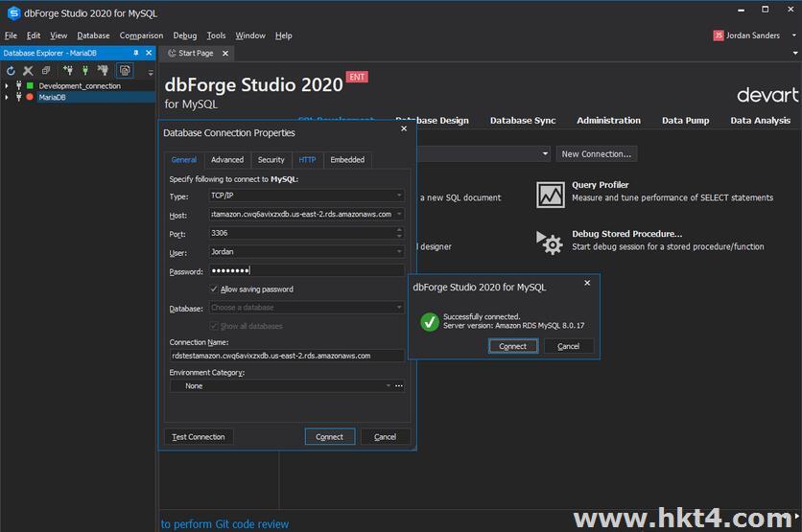Click the Test Connection button

[199, 437]
